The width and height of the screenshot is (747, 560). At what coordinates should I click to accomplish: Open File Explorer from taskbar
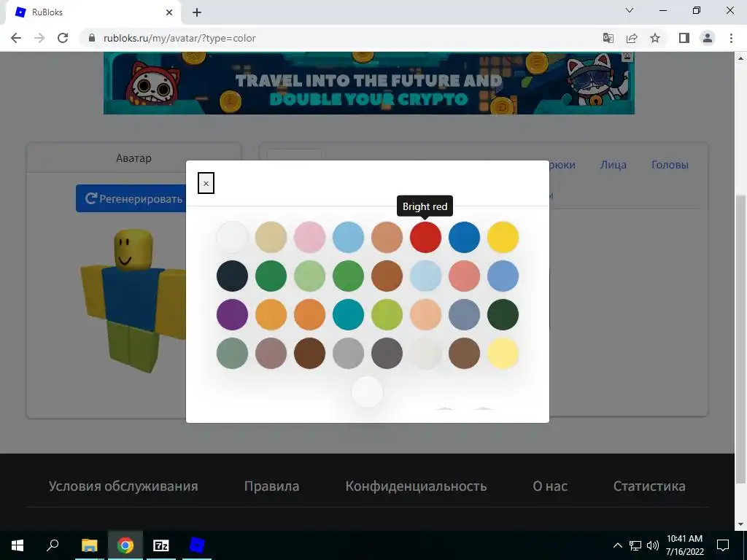click(x=90, y=545)
